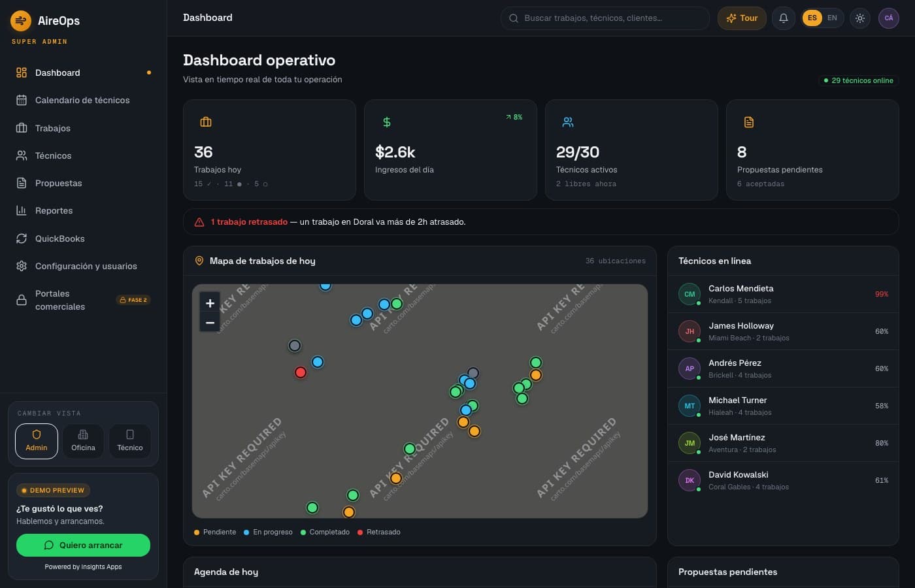Click José Martinez's JM avatar
Viewport: 915px width, 588px height.
click(x=690, y=443)
